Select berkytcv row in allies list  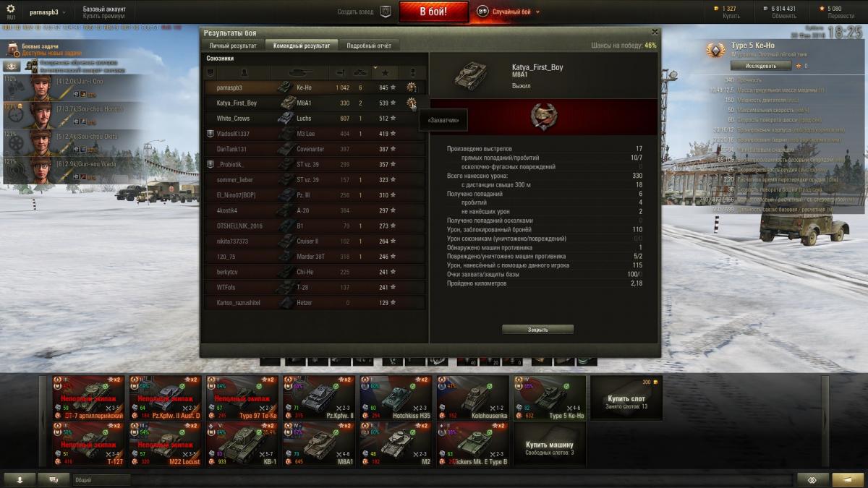[x=315, y=272]
